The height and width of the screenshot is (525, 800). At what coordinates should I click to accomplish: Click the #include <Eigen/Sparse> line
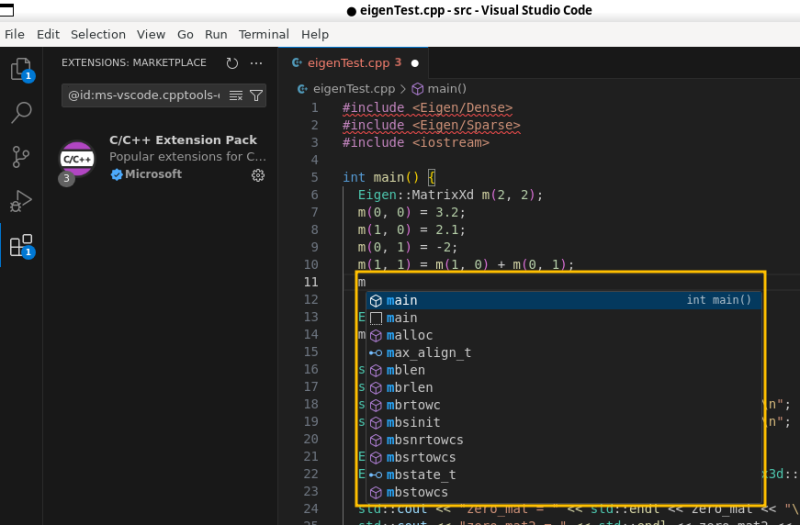click(x=432, y=126)
